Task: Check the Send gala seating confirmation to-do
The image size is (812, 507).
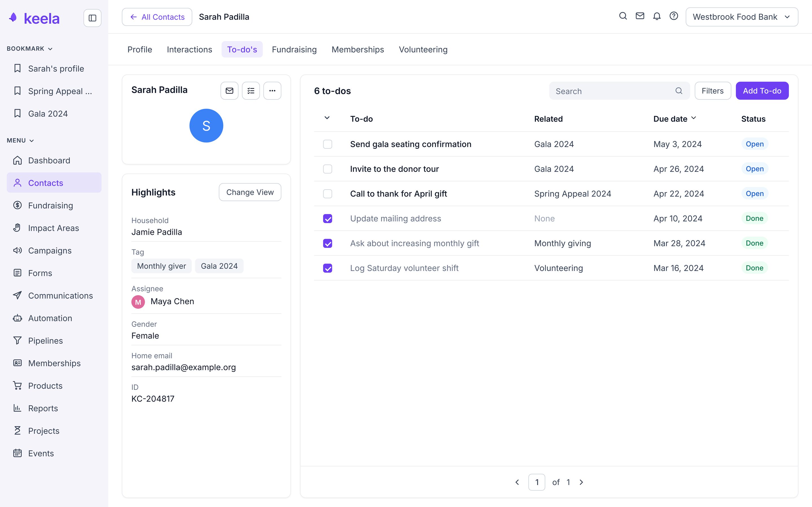Action: click(328, 144)
